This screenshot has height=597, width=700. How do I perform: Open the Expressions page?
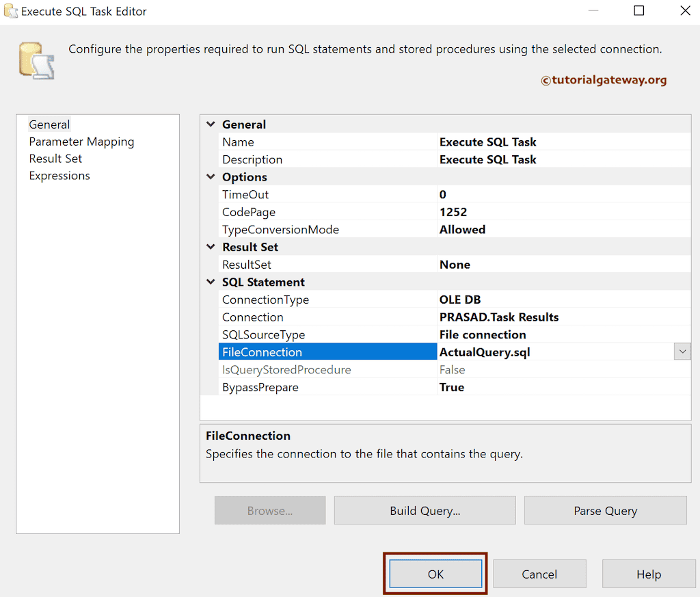click(x=59, y=175)
